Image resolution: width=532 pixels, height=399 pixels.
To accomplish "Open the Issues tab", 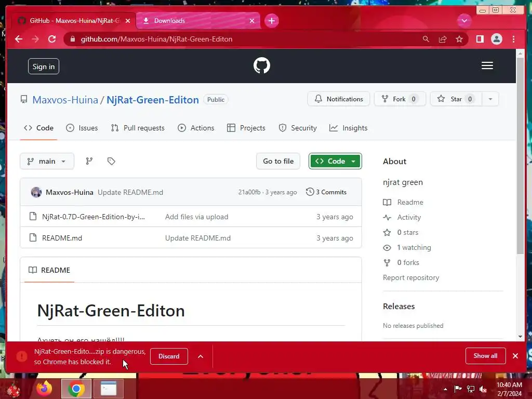I will (x=82, y=128).
